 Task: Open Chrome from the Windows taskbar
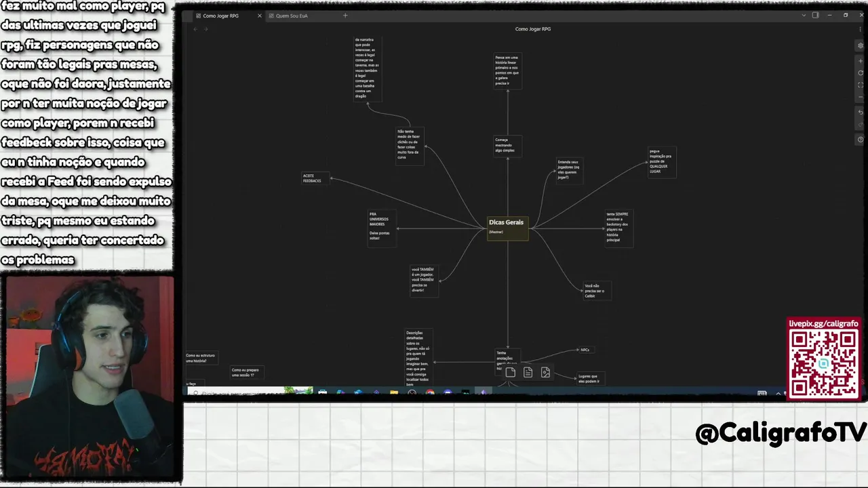429,392
